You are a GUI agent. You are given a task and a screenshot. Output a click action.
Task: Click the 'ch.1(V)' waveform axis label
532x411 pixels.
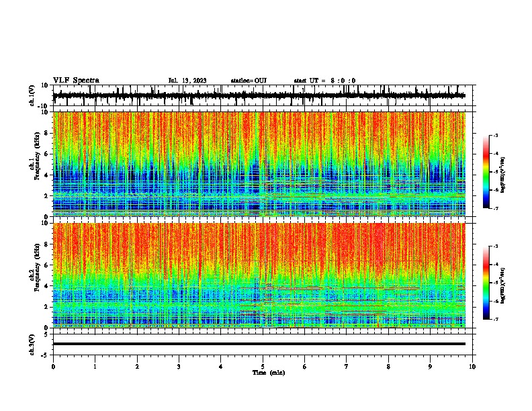pyautogui.click(x=32, y=95)
